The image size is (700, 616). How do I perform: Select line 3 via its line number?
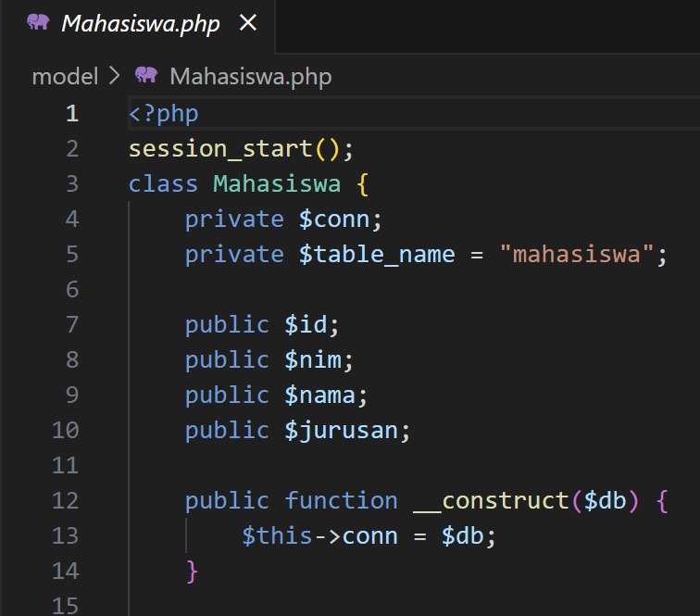(71, 184)
